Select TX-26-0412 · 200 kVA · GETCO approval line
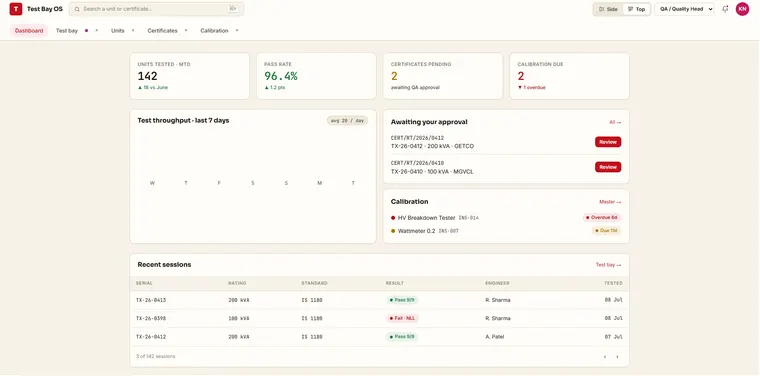 [x=432, y=146]
